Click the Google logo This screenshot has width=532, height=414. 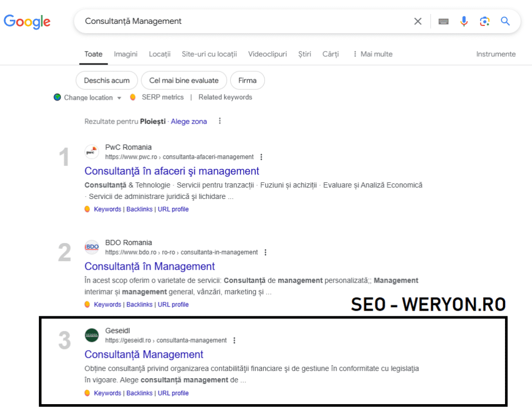click(27, 21)
